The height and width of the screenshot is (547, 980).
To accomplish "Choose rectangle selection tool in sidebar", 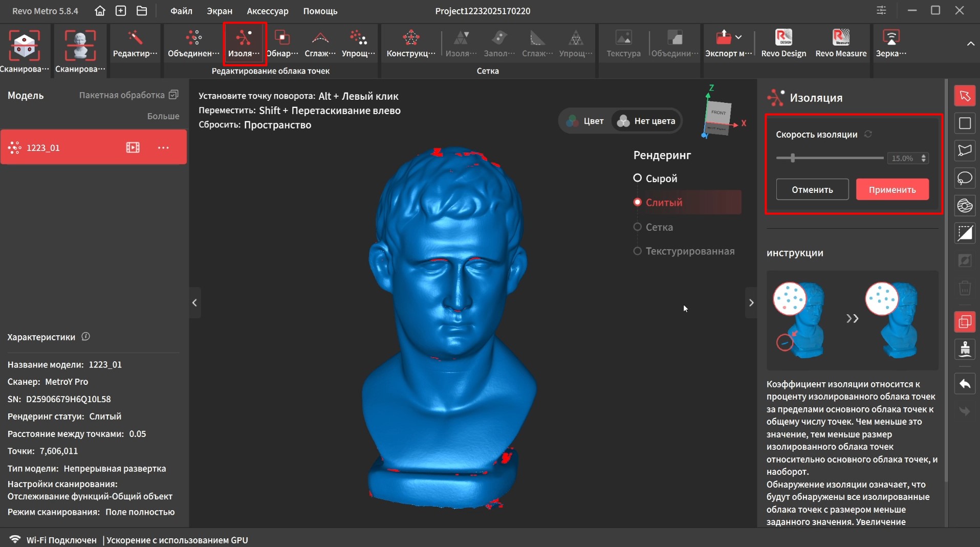I will point(965,123).
